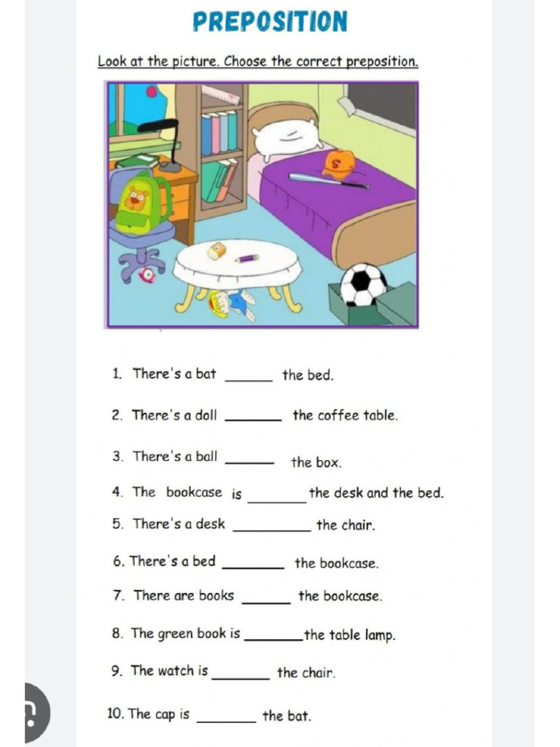Select the blank before "the coffee table"
Image resolution: width=560 pixels, height=747 pixels.
coord(254,417)
